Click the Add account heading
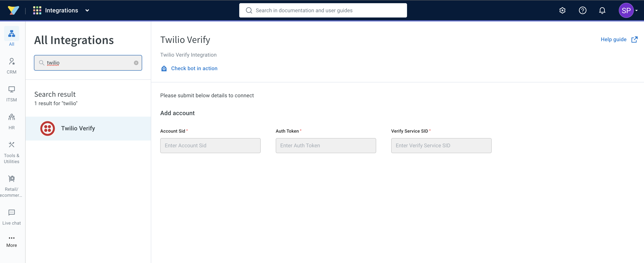 tap(177, 113)
